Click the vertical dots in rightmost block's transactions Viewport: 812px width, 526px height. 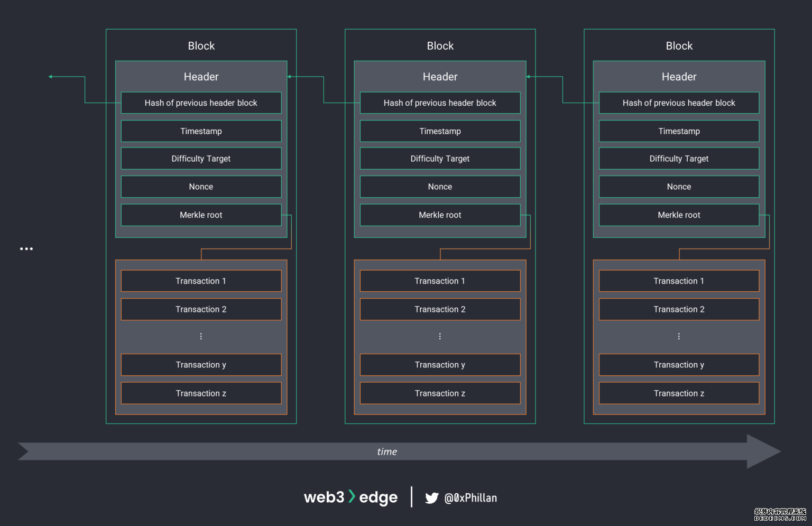point(679,336)
